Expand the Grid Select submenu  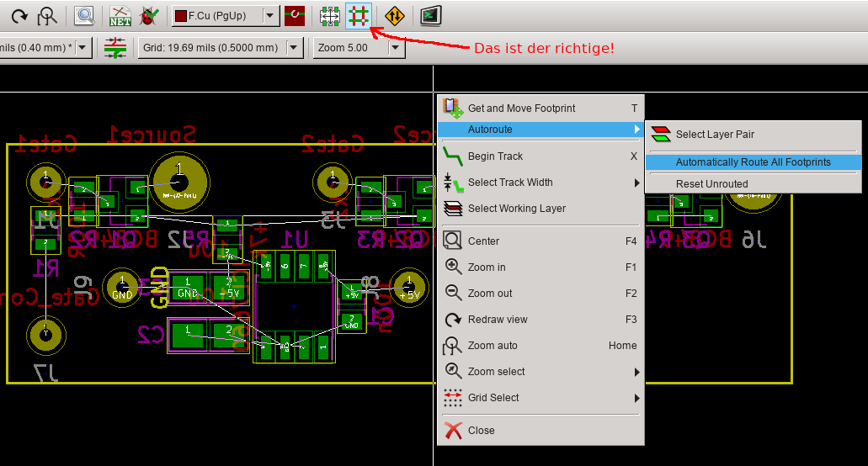point(541,398)
